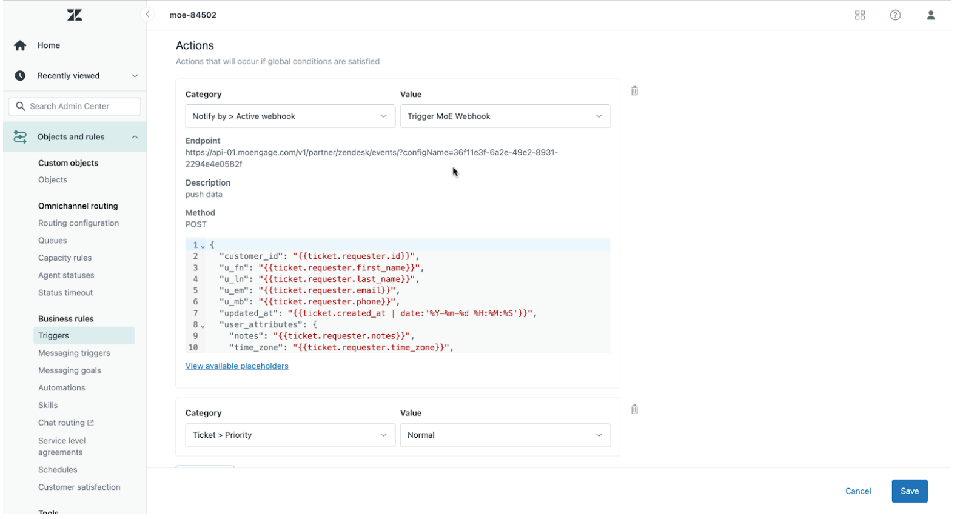Collapse the Objects and rules section chevron
Screen dimensions: 980x519
tap(135, 137)
